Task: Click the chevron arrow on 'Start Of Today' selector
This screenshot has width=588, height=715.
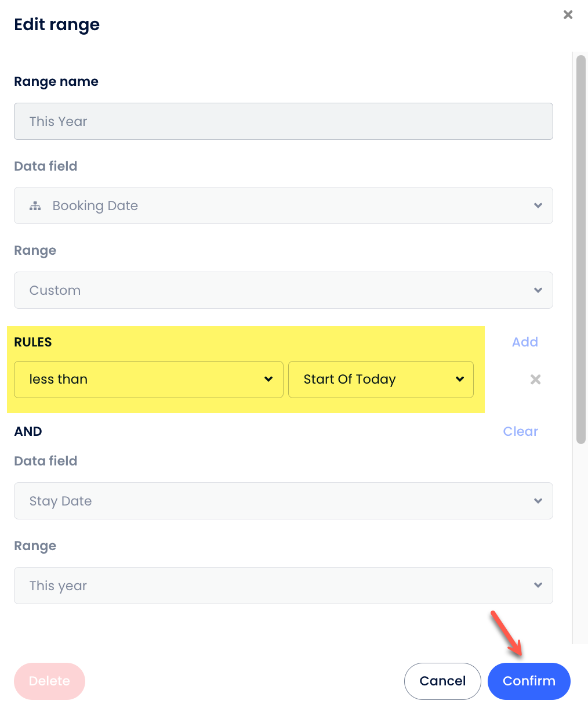Action: pyautogui.click(x=460, y=380)
